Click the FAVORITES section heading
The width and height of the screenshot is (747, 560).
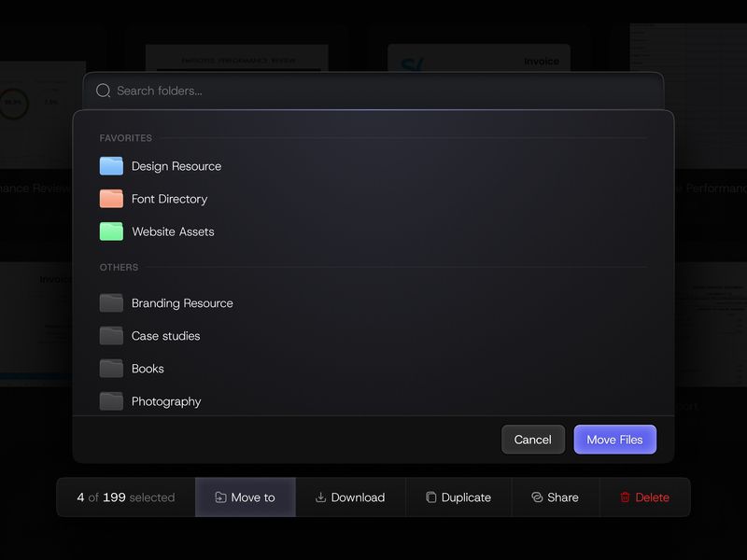pos(126,138)
